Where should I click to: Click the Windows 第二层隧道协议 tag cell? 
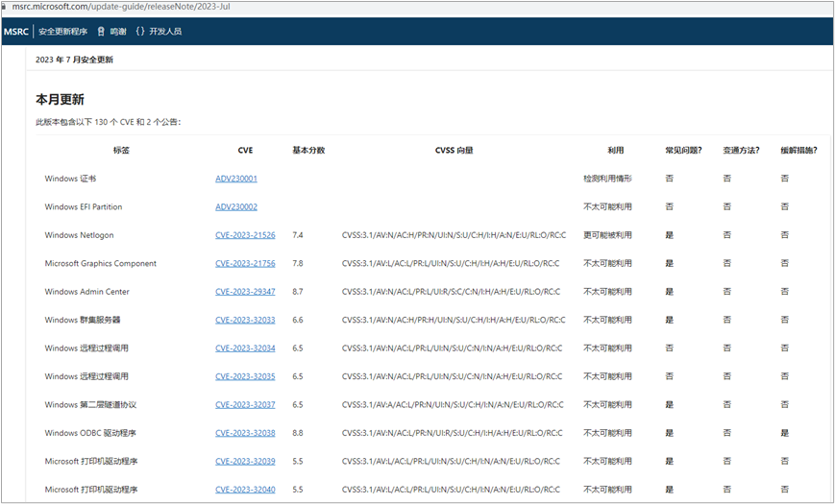click(x=90, y=404)
